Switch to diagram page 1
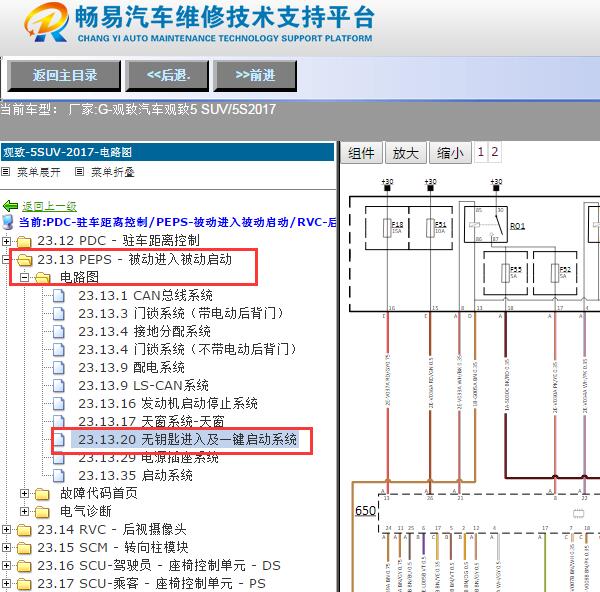 pyautogui.click(x=481, y=152)
